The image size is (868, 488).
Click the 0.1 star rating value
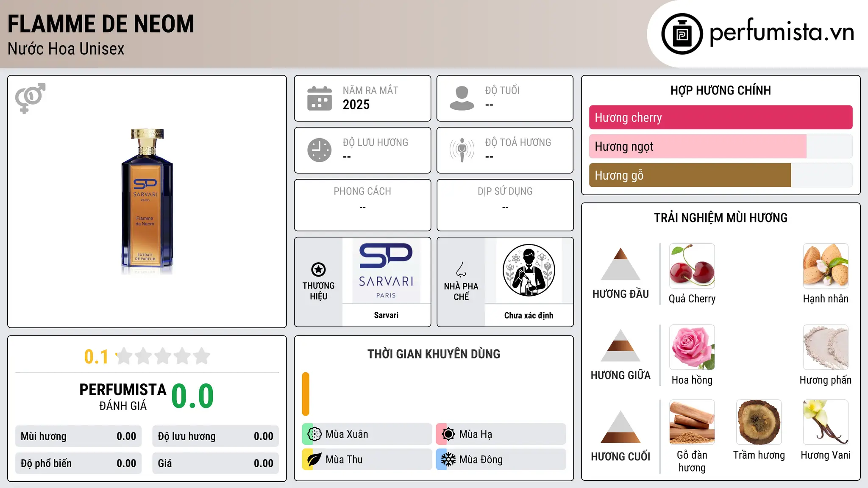tap(96, 357)
